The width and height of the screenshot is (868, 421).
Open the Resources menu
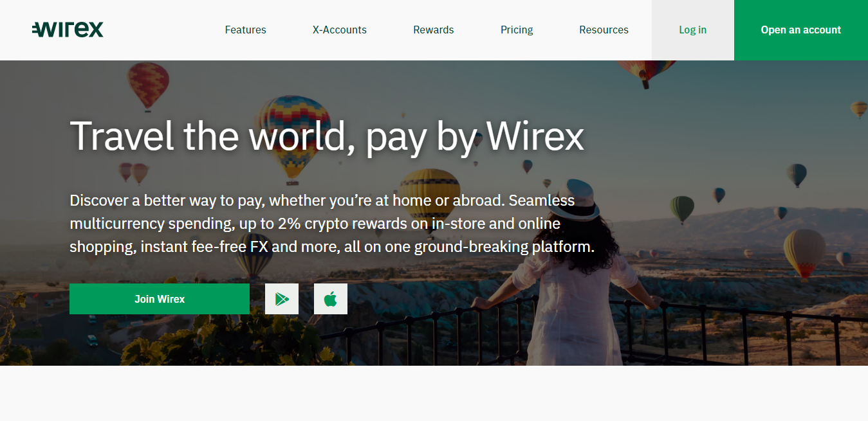(x=604, y=30)
